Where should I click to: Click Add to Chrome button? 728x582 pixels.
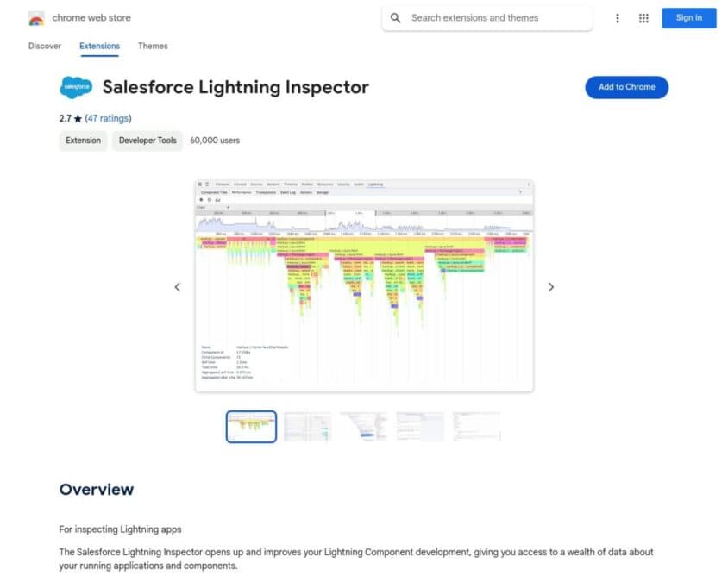pos(626,87)
